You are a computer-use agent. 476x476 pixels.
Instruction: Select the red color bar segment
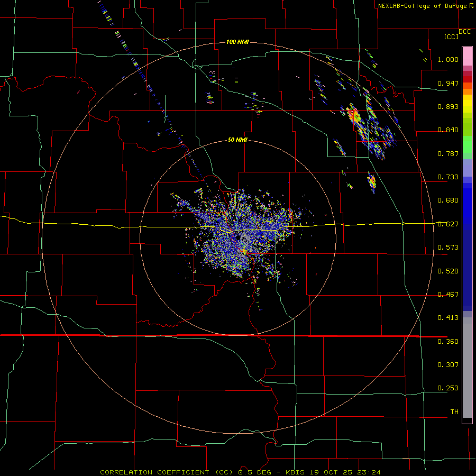click(467, 79)
